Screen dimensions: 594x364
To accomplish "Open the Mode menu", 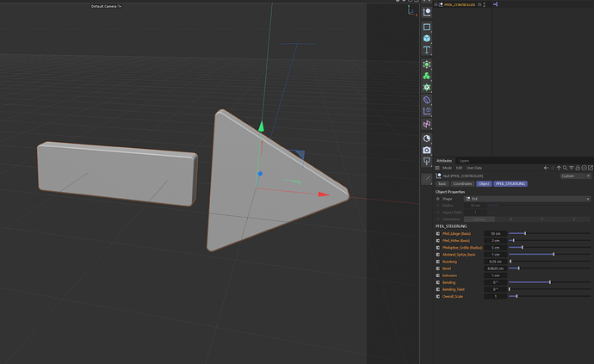I will pyautogui.click(x=447, y=168).
